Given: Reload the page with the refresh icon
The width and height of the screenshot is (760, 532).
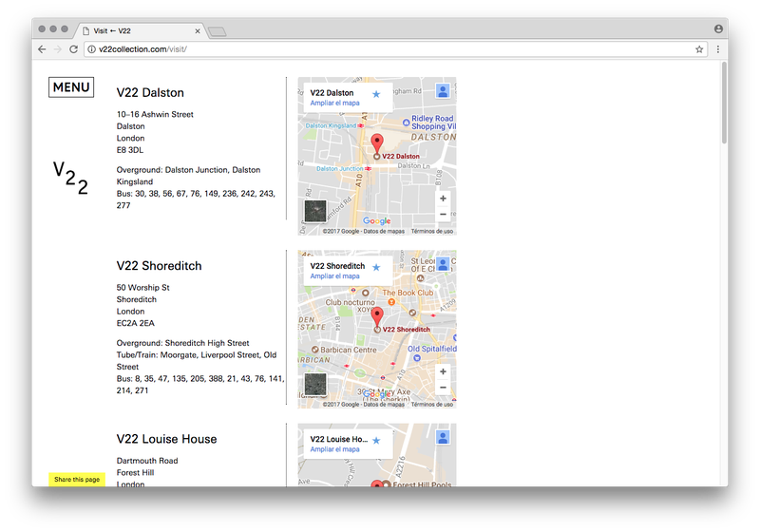Looking at the screenshot, I should click(74, 49).
